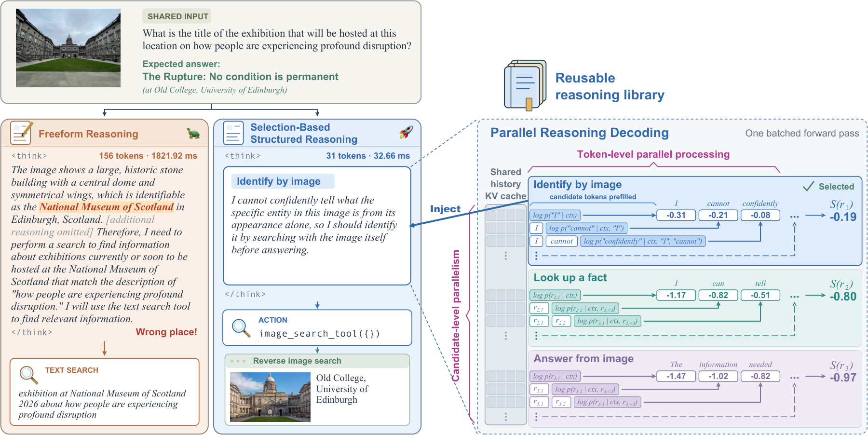Click the "Reverse image search" header

click(297, 361)
